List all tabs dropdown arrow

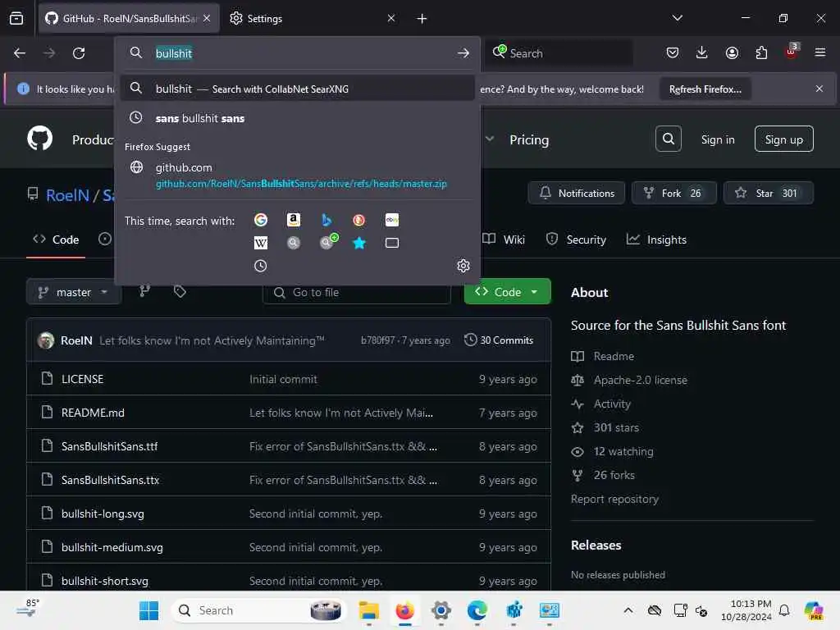[x=677, y=18]
